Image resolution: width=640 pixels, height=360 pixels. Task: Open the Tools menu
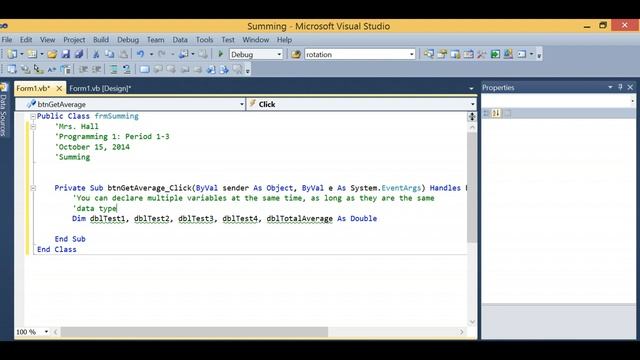point(204,40)
